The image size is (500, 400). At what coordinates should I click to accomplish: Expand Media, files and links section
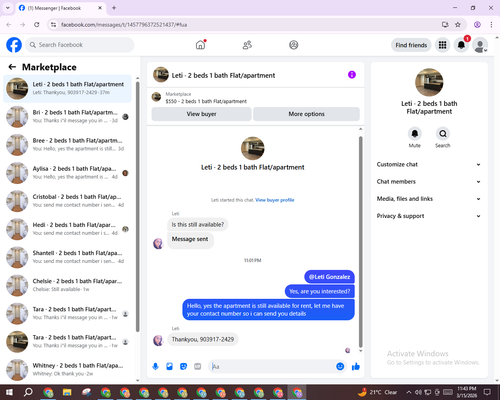(x=429, y=199)
